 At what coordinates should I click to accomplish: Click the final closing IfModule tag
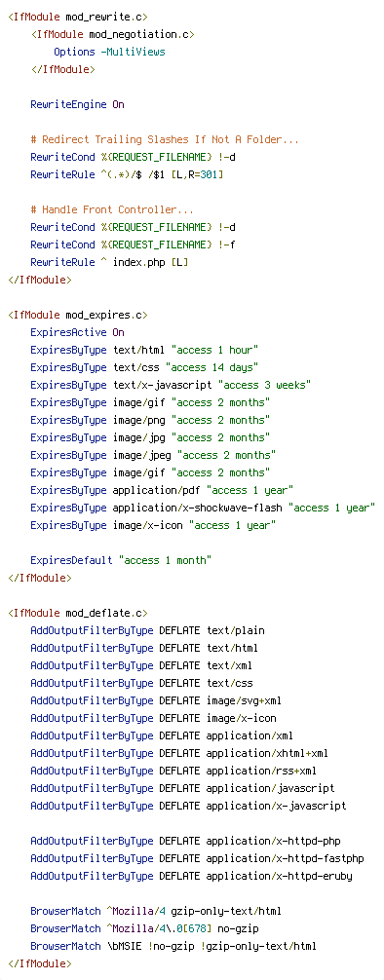(40, 963)
